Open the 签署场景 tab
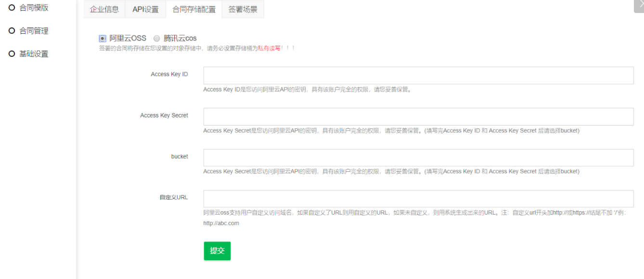The height and width of the screenshot is (279, 644). [243, 9]
